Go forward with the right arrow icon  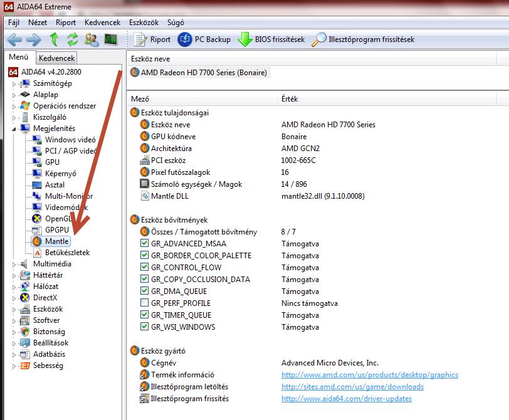[34, 39]
